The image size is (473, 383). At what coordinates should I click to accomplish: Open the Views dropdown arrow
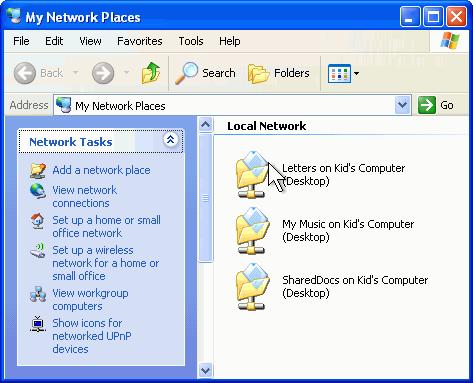[x=356, y=73]
